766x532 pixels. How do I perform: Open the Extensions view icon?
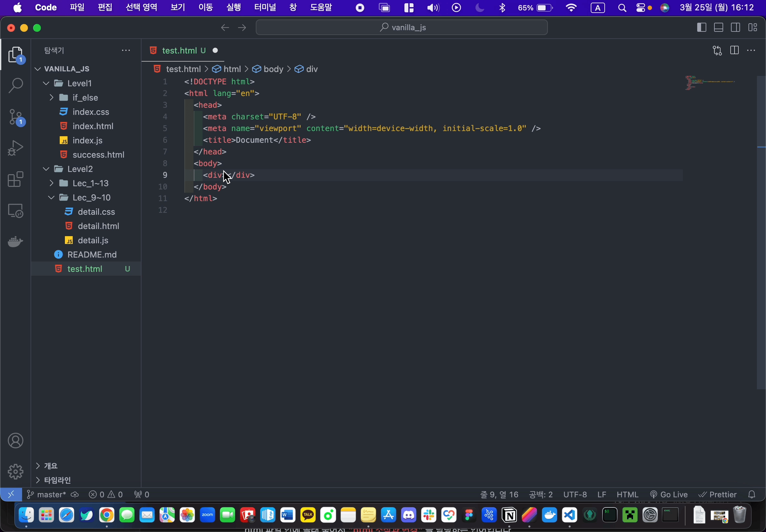click(15, 179)
